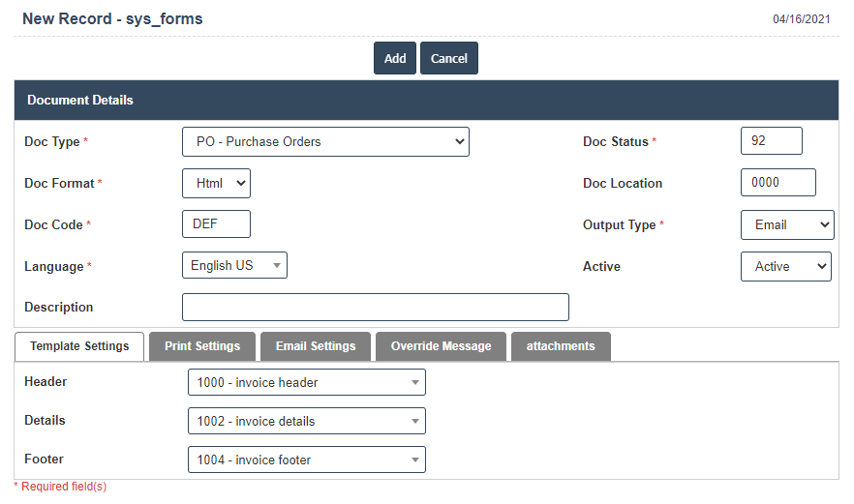
Task: Click the Cancel button
Action: 448,58
